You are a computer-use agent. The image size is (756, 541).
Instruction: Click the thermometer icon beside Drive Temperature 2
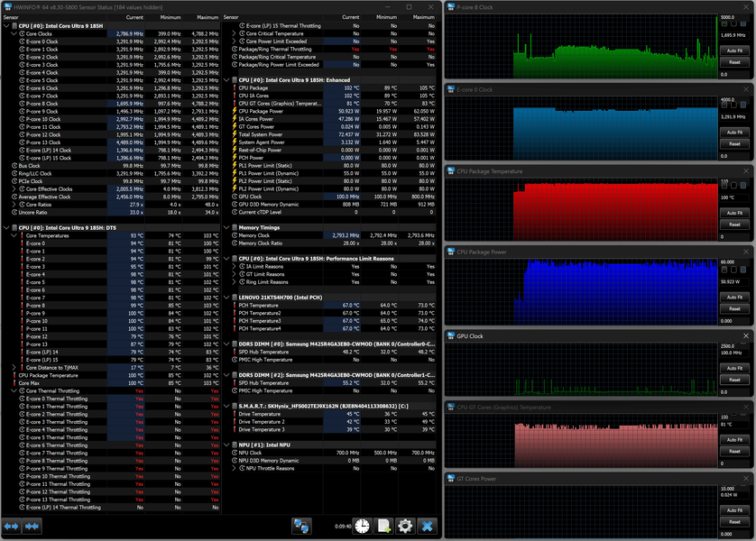(235, 422)
